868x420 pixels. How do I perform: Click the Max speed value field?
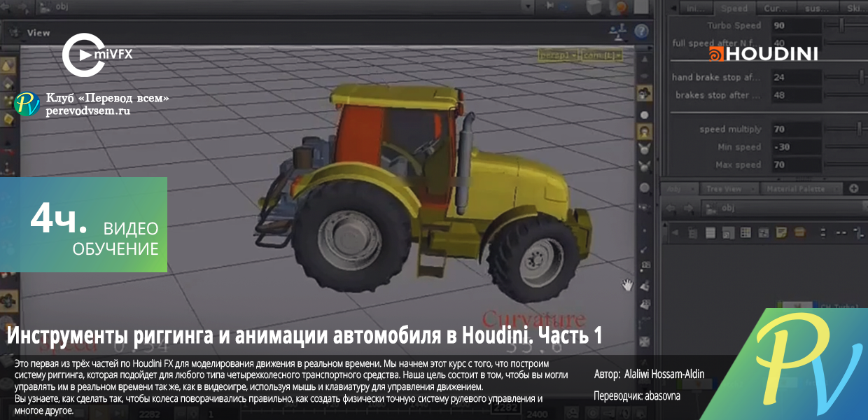(796, 164)
